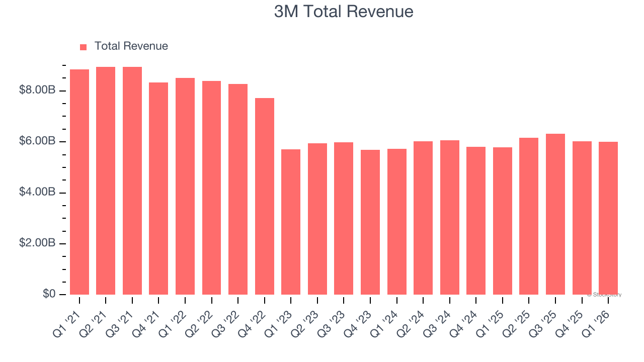Select the Q3 '22 revenue bar
Screen dimensions: 644x362
pos(238,189)
